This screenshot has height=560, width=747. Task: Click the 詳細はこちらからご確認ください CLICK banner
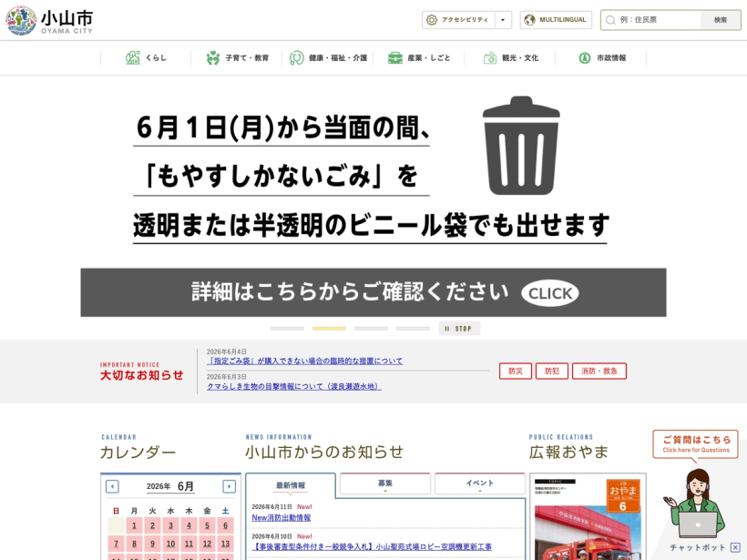pos(373,292)
